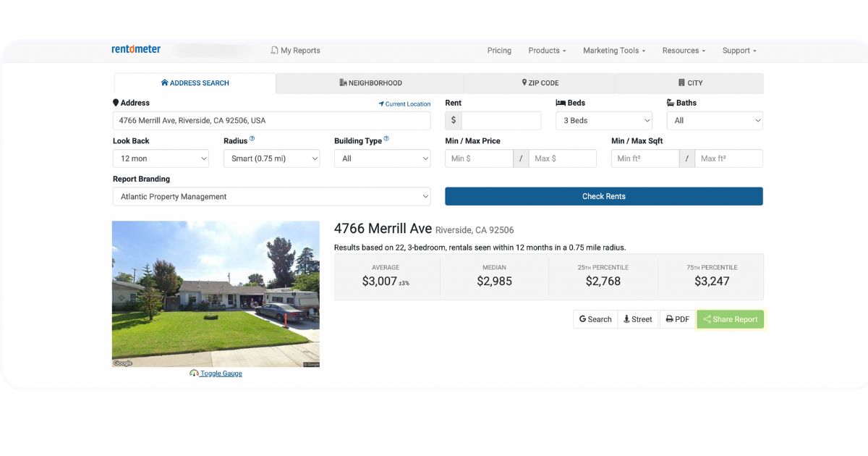868x456 pixels.
Task: Open My Reports from the header
Action: click(295, 51)
